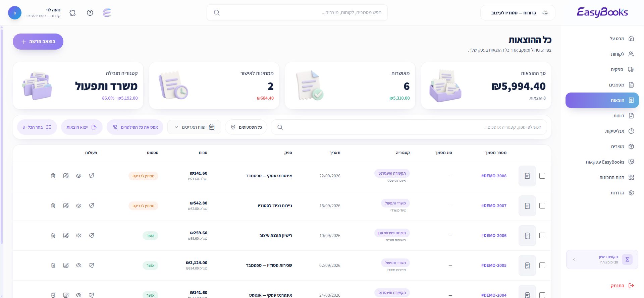Image resolution: width=644 pixels, height=298 pixels.
Task: Click אפס את כל הפילטרים reset filters
Action: pos(135,127)
